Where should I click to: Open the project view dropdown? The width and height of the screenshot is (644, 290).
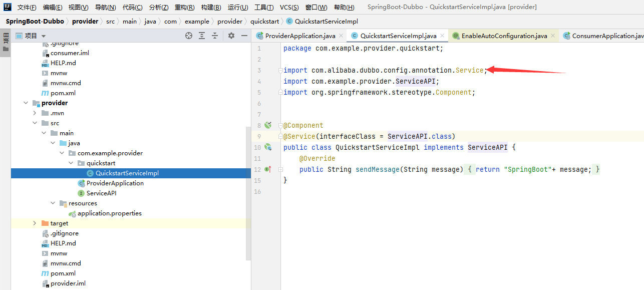pyautogui.click(x=44, y=36)
